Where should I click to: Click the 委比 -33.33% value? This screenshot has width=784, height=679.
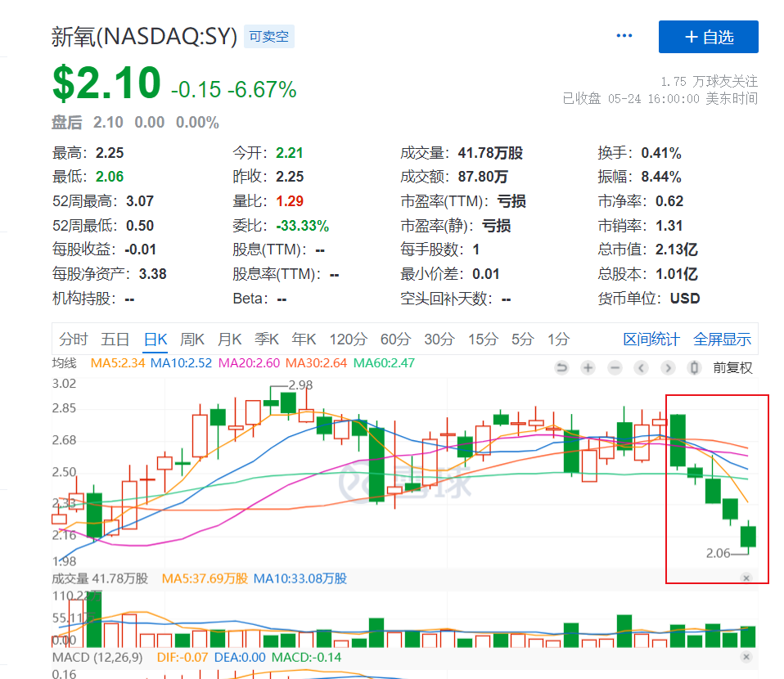coord(303,226)
